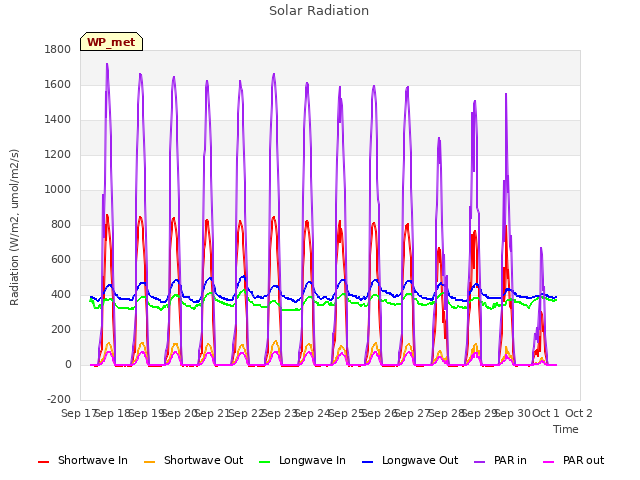Click the purple PAR in legend swatch

coord(480,462)
